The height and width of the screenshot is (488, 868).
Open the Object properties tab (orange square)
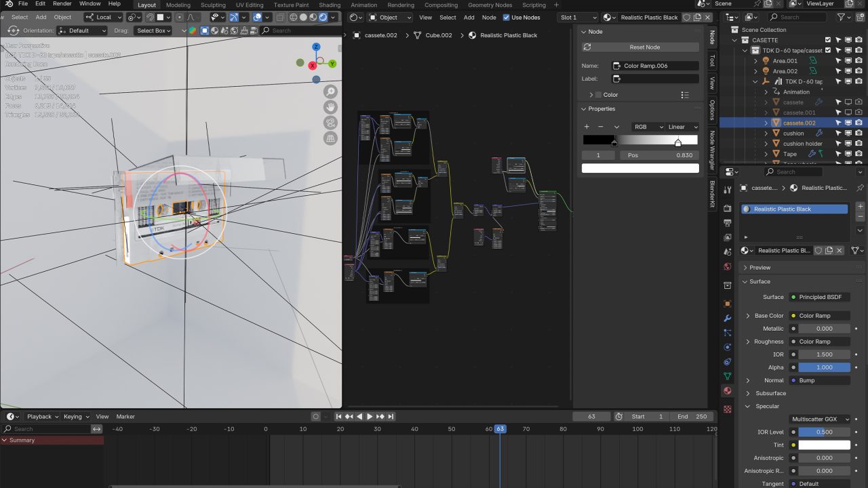[728, 304]
